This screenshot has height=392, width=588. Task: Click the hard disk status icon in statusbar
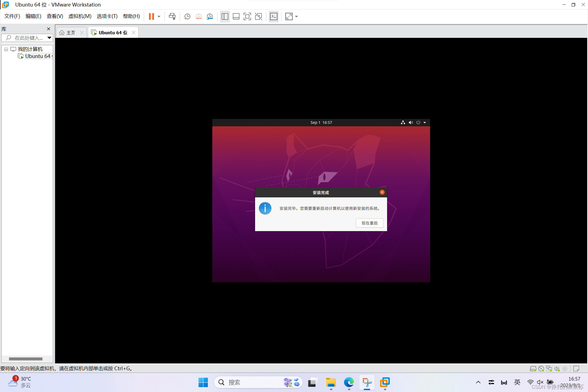(x=533, y=369)
